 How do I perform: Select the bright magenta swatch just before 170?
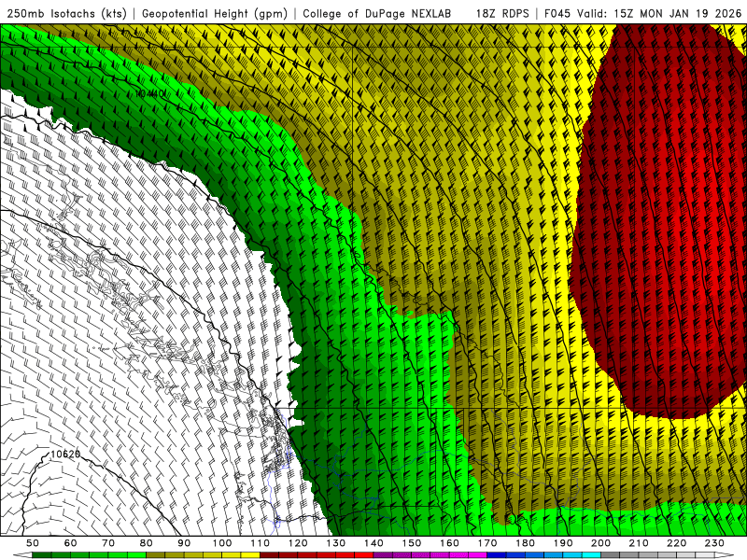click(x=477, y=555)
